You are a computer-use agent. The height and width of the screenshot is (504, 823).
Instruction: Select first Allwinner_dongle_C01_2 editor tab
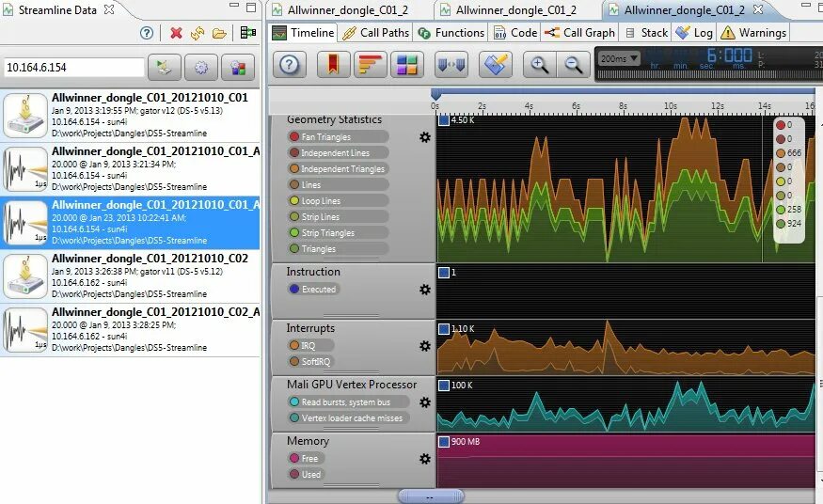(x=347, y=10)
